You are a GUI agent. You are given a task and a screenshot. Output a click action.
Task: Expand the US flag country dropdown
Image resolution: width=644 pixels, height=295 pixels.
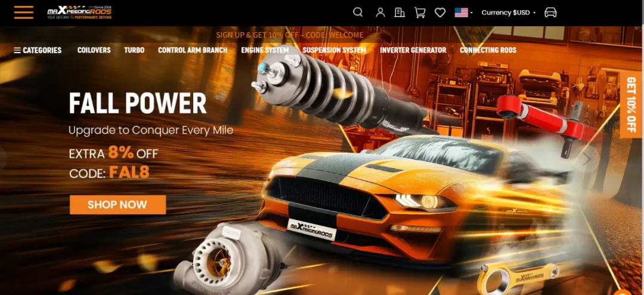tap(463, 13)
